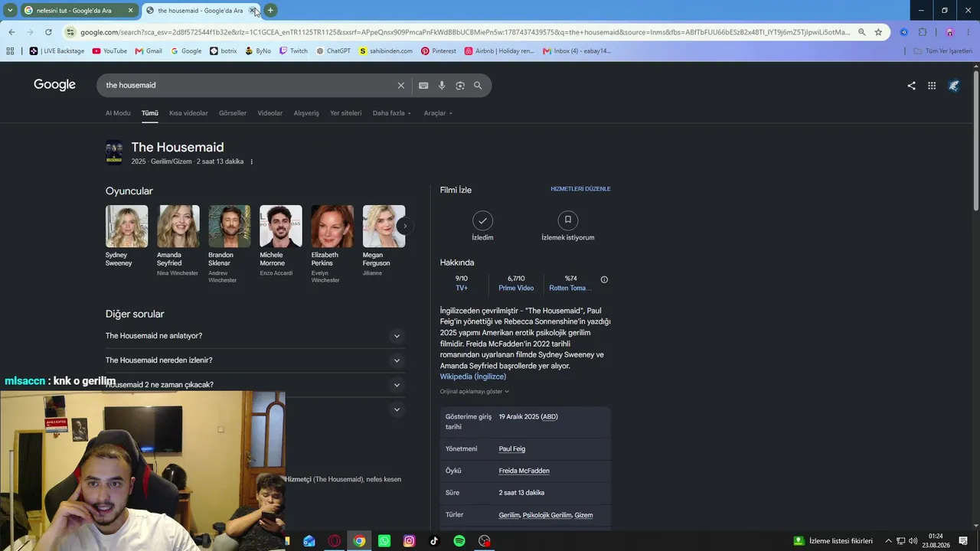Viewport: 980px width, 551px height.
Task: Show the original description via Orijinal açıklamayı göster
Action: tap(475, 392)
